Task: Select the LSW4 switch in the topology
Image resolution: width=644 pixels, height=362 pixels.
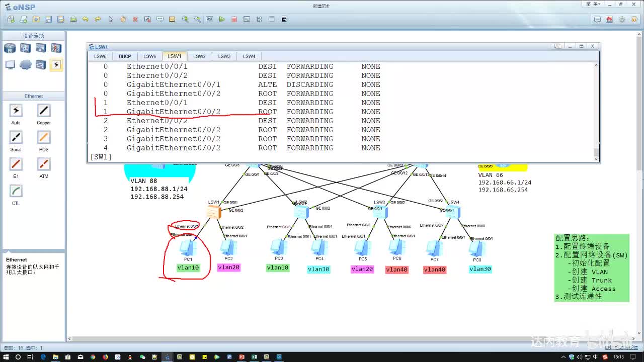Action: [453, 212]
